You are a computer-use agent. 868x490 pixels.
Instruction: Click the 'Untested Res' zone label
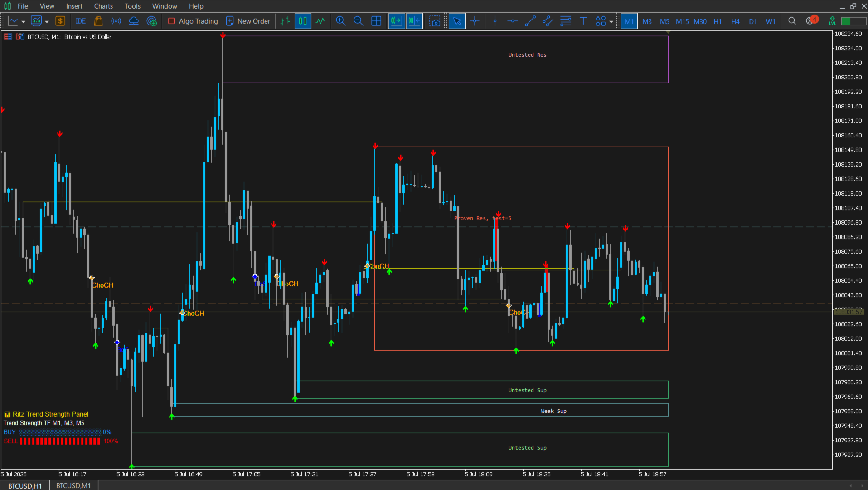coord(527,55)
